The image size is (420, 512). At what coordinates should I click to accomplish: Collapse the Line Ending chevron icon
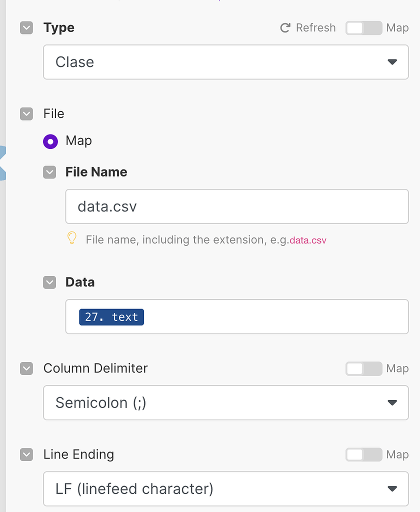[x=26, y=454]
